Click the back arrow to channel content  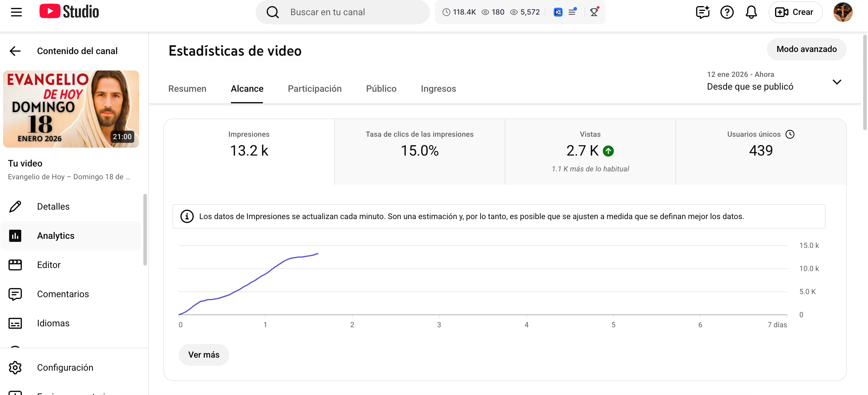pyautogui.click(x=15, y=51)
